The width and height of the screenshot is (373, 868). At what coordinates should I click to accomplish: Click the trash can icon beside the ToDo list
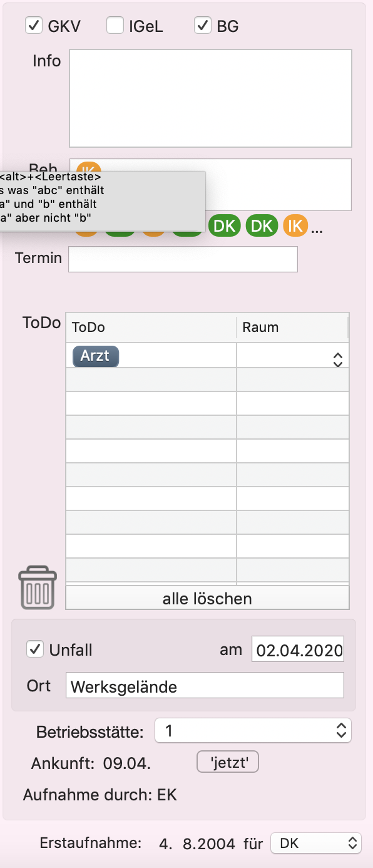point(38,587)
